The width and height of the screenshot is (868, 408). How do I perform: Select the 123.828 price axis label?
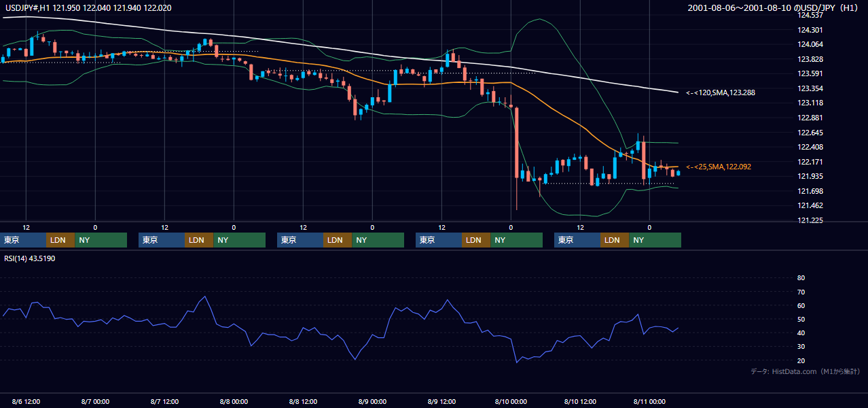(x=810, y=59)
